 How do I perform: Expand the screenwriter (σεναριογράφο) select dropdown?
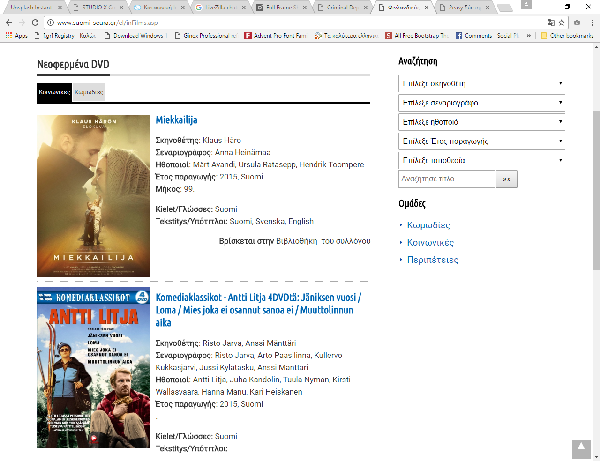(x=481, y=103)
